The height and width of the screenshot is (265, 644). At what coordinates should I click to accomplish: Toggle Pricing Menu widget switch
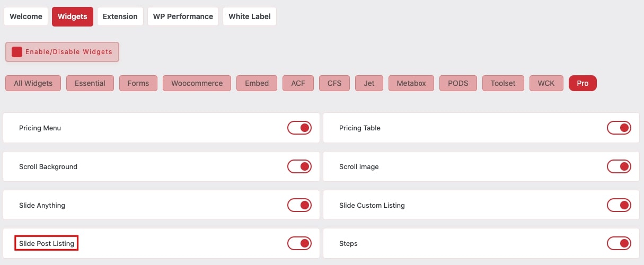[x=299, y=128]
